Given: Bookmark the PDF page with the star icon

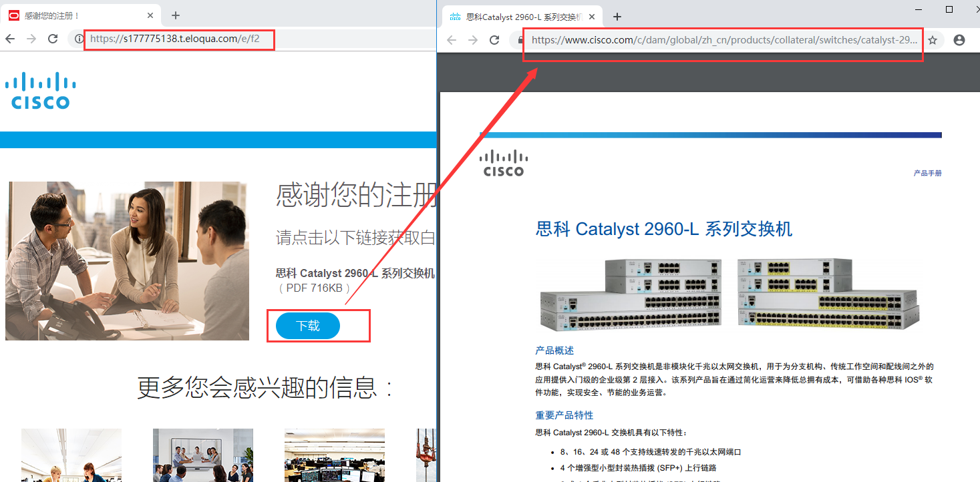Looking at the screenshot, I should tap(933, 40).
